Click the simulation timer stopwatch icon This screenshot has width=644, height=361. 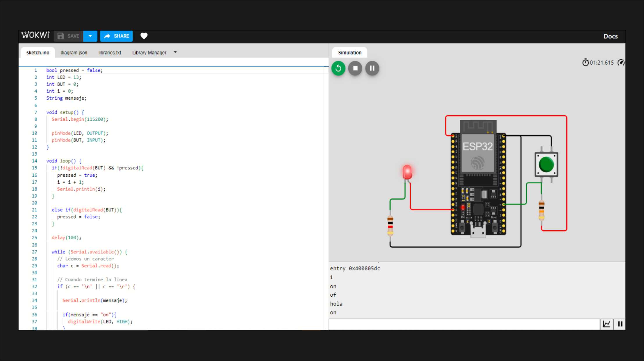[585, 63]
